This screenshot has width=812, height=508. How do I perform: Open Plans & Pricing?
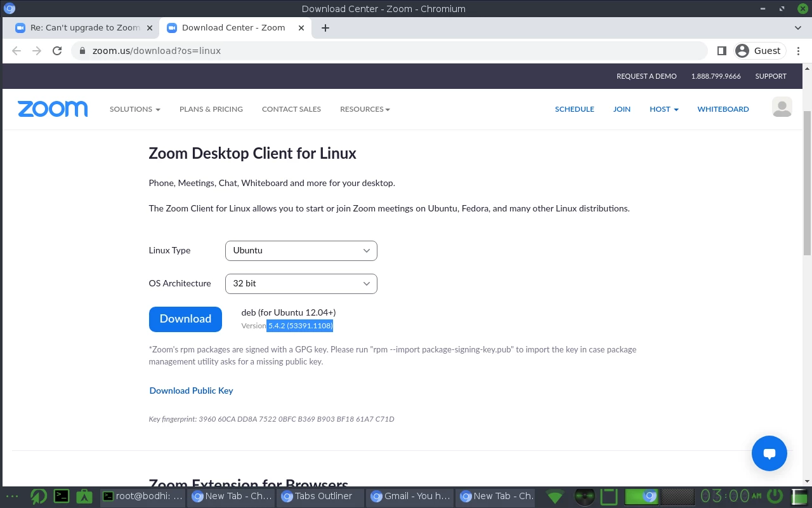pyautogui.click(x=211, y=109)
